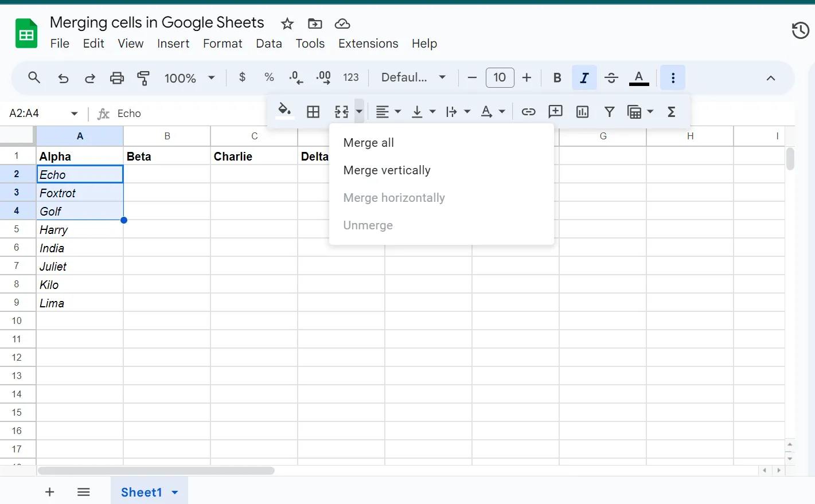The image size is (815, 504).
Task: Select column B header
Action: coord(167,136)
